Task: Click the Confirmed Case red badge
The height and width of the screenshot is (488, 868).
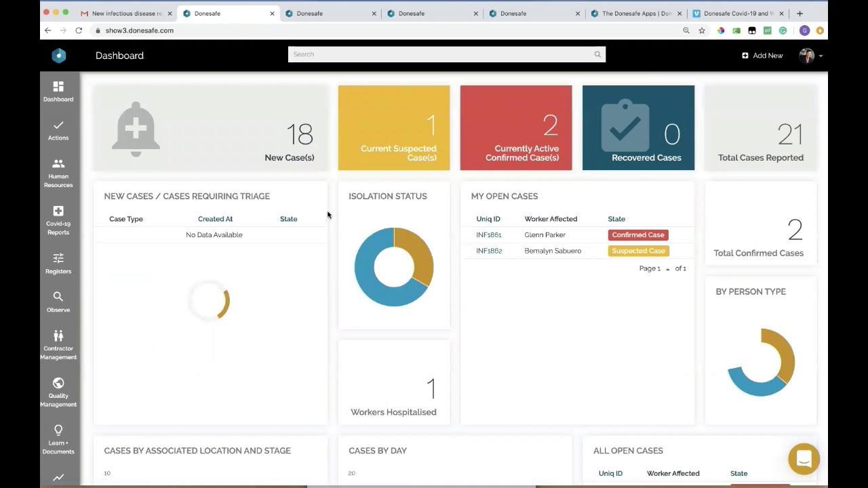Action: (x=638, y=235)
